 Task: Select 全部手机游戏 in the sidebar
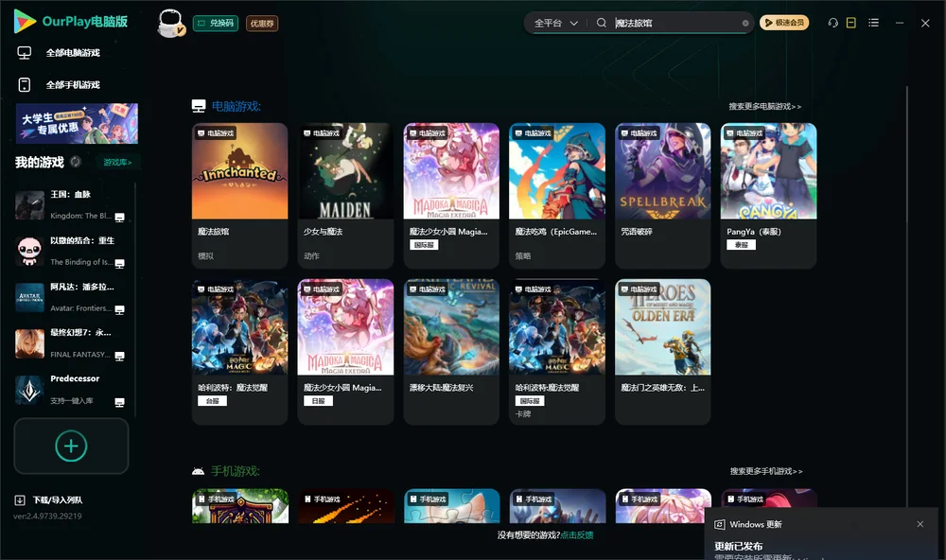(73, 84)
